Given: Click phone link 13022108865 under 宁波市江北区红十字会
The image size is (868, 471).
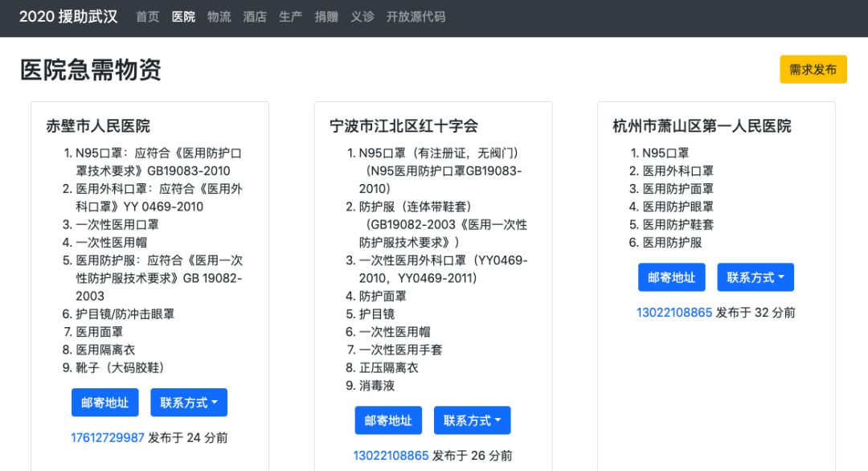Looking at the screenshot, I should coord(391,455).
